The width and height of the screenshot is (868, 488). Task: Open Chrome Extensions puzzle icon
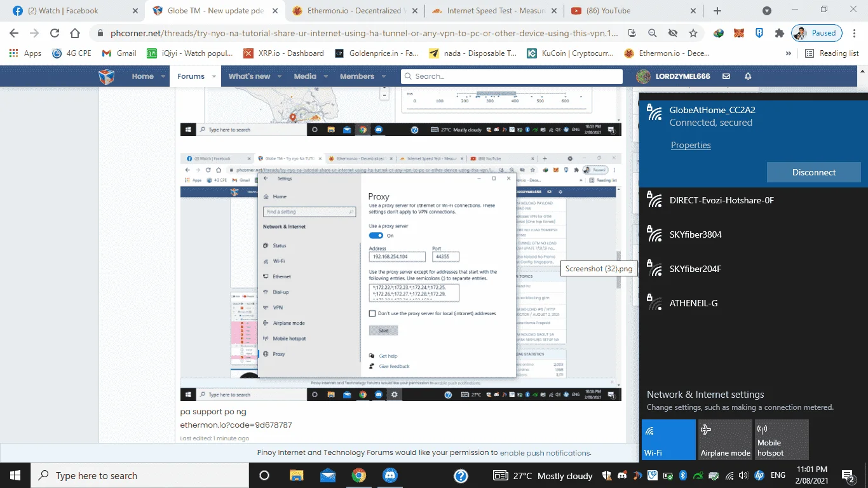coord(779,33)
